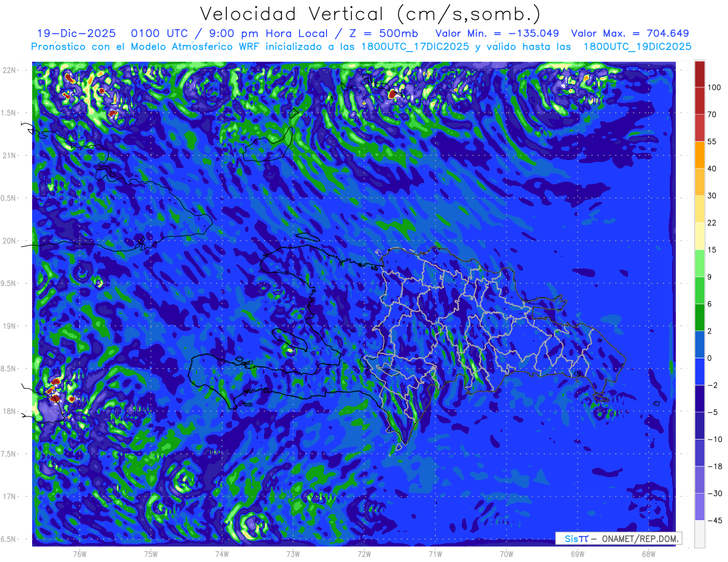The image size is (728, 562).
Task: Click the title "Velocidad Vertical (cm/s,somb.)"
Action: [369, 14]
